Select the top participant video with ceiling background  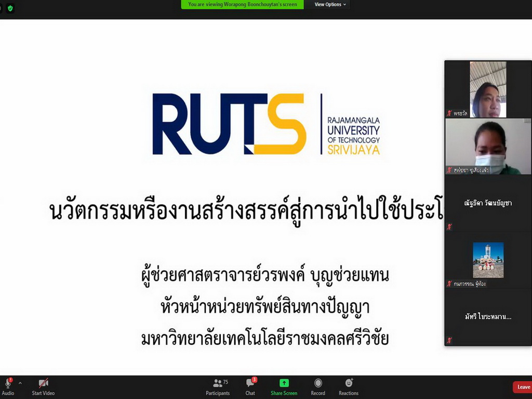pos(488,89)
